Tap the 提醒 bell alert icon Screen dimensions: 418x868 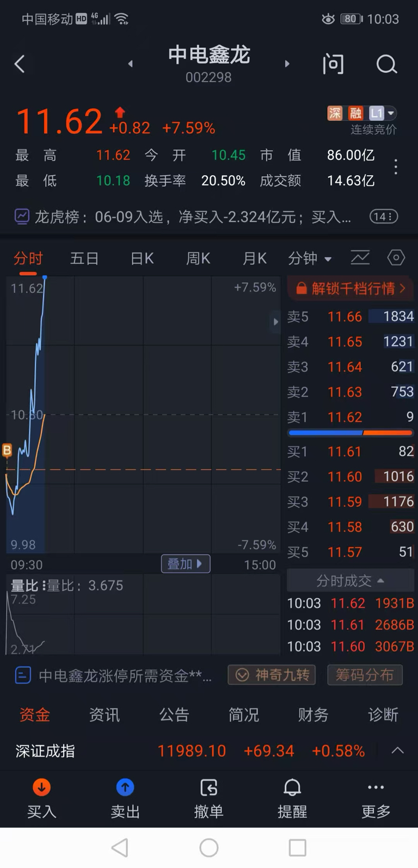(x=292, y=787)
